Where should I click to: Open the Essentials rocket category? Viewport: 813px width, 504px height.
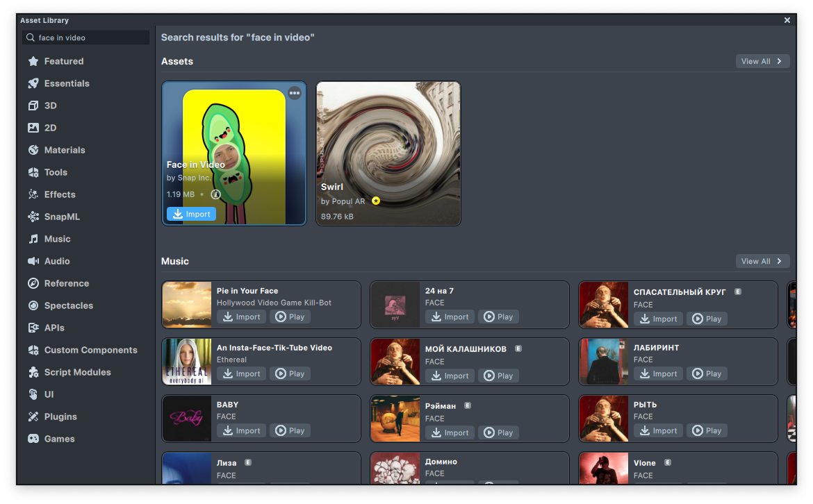pyautogui.click(x=33, y=83)
